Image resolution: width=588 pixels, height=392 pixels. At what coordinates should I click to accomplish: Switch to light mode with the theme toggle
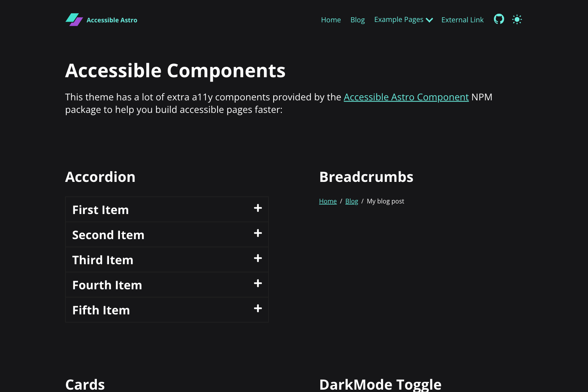coord(517,19)
